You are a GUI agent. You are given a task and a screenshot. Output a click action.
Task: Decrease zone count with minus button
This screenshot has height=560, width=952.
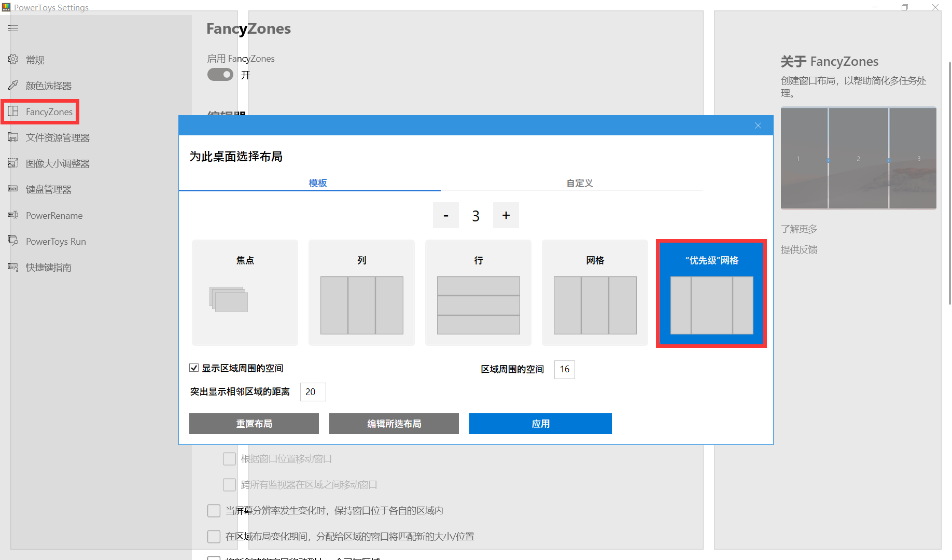pyautogui.click(x=445, y=215)
